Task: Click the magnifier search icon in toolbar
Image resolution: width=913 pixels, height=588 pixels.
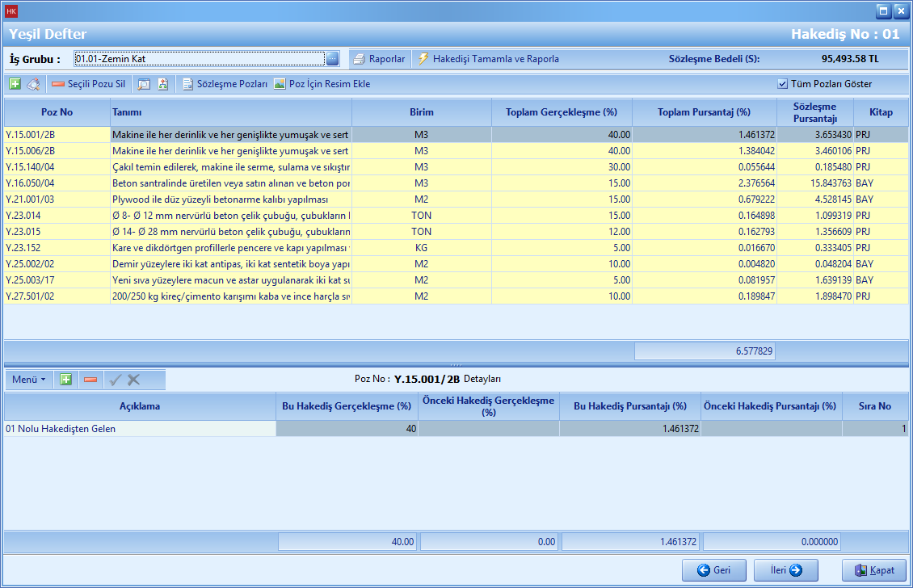Action: tap(144, 84)
